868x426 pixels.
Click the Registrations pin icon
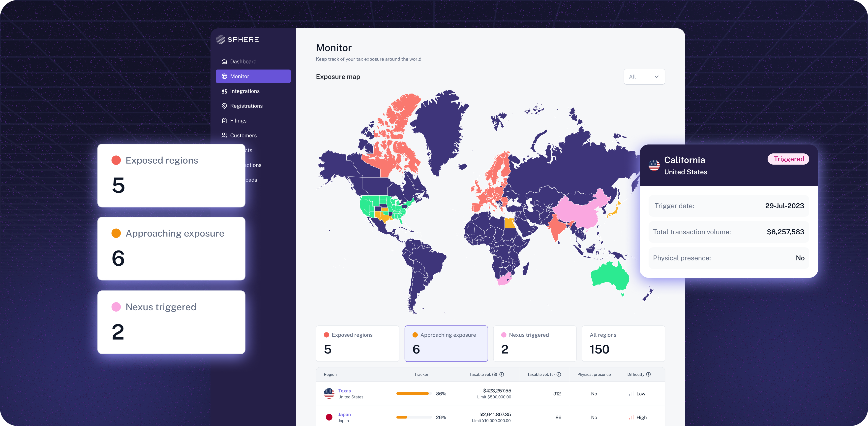224,106
